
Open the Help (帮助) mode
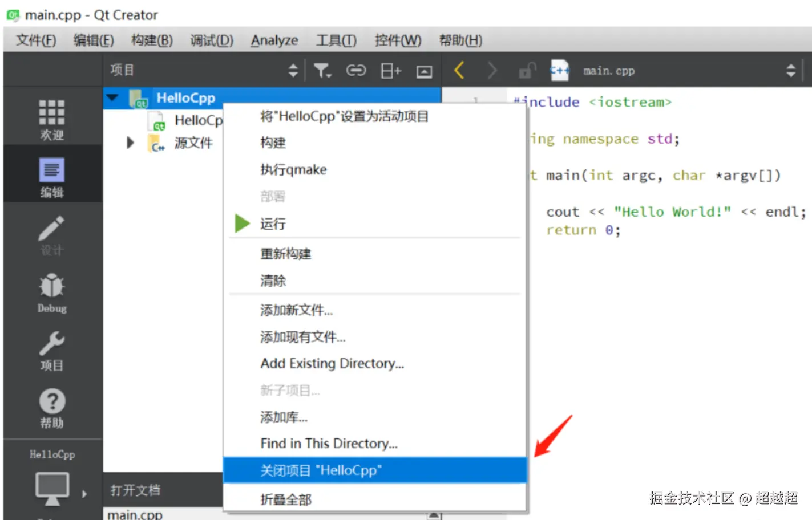[x=51, y=408]
